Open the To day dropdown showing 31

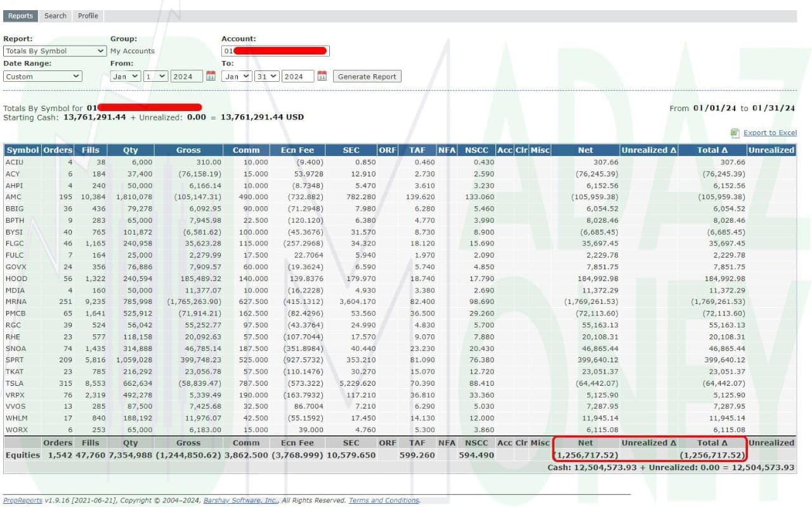pyautogui.click(x=266, y=76)
